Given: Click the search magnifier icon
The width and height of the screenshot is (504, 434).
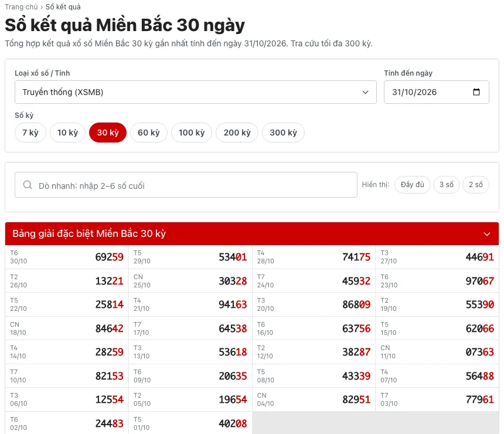Looking at the screenshot, I should [x=28, y=185].
